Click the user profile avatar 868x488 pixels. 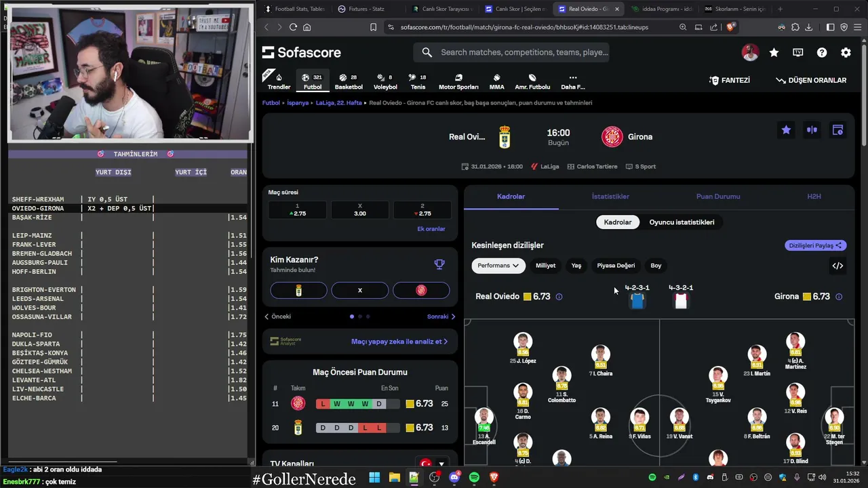point(750,52)
